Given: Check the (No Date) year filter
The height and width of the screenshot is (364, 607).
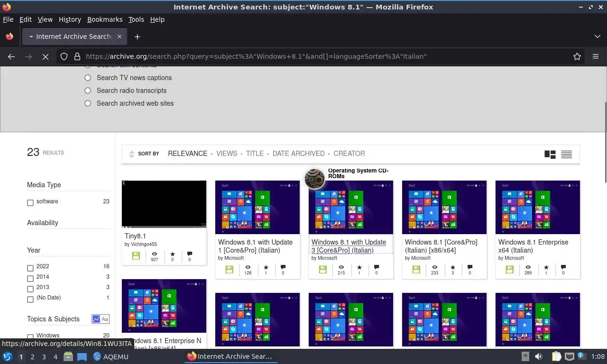Looking at the screenshot, I should tap(30, 300).
